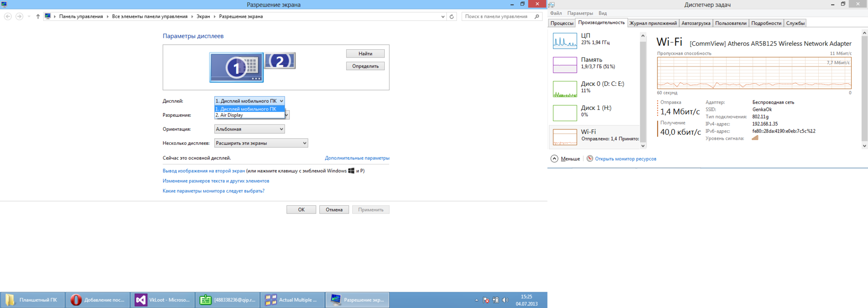Click Task Manager title bar icon
The width and height of the screenshot is (868, 308).
coord(552,5)
